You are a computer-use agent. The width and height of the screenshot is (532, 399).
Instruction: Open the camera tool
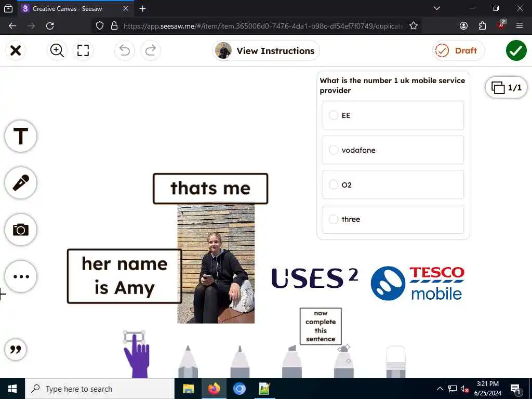(21, 230)
